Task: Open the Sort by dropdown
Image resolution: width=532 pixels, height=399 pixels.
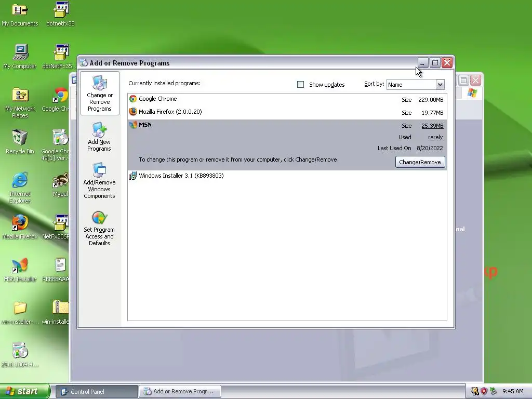Action: pyautogui.click(x=440, y=85)
